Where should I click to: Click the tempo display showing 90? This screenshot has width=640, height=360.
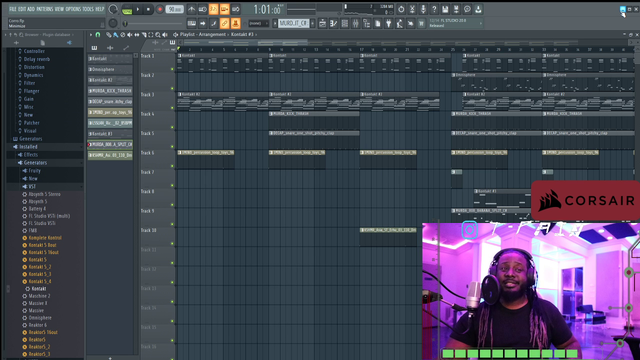pyautogui.click(x=174, y=9)
